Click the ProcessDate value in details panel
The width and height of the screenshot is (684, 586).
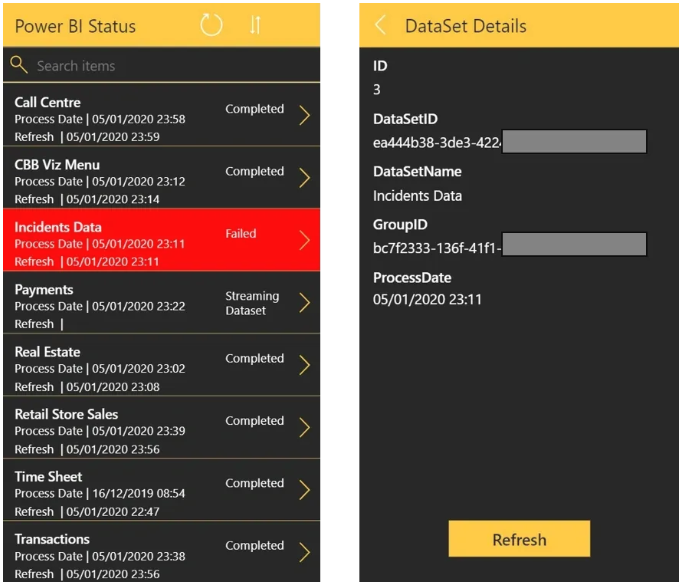[x=427, y=300]
